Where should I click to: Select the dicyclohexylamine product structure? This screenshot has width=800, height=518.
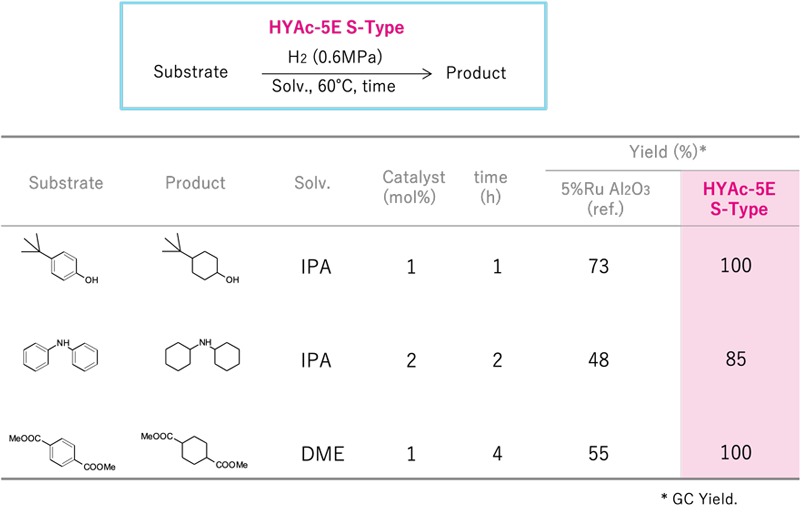click(x=203, y=354)
